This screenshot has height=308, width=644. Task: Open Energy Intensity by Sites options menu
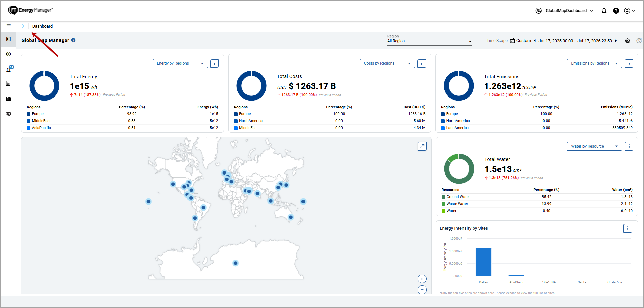pos(628,228)
